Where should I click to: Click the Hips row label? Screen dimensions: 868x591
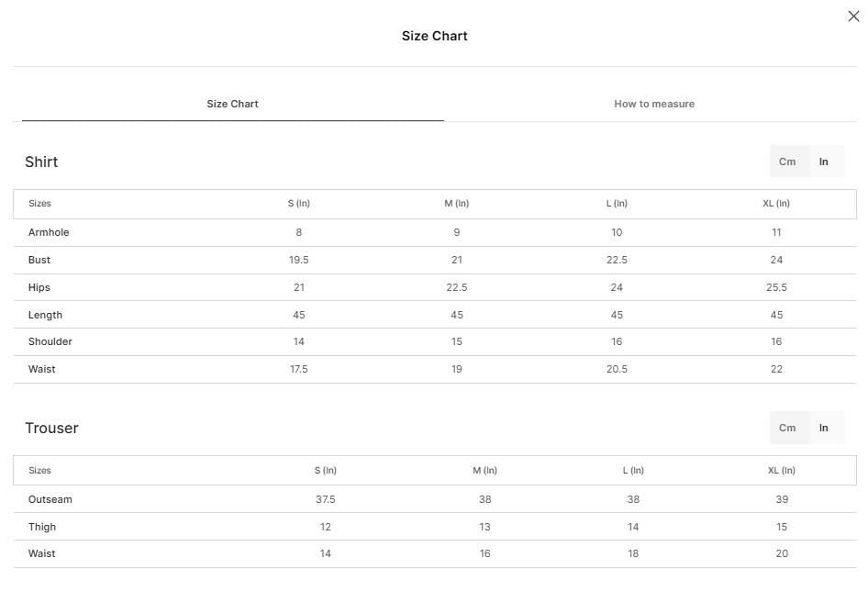coord(39,287)
